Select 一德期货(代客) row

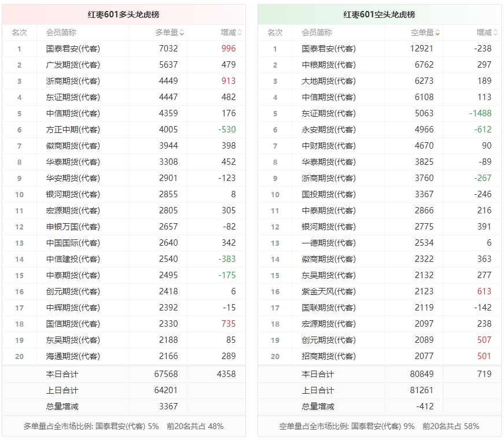point(380,243)
